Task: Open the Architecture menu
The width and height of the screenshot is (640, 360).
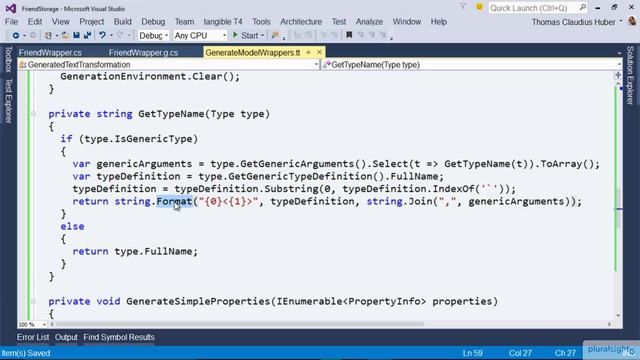Action: point(301,22)
